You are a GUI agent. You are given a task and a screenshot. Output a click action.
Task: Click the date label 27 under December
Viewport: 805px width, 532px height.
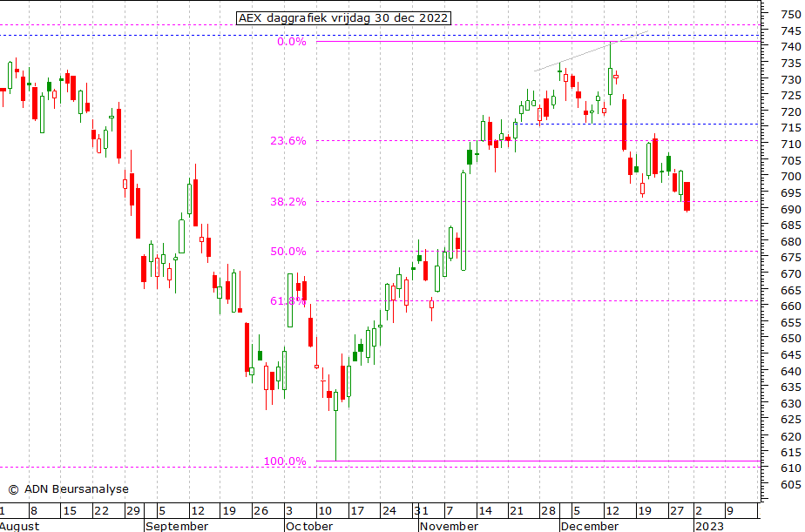point(677,511)
